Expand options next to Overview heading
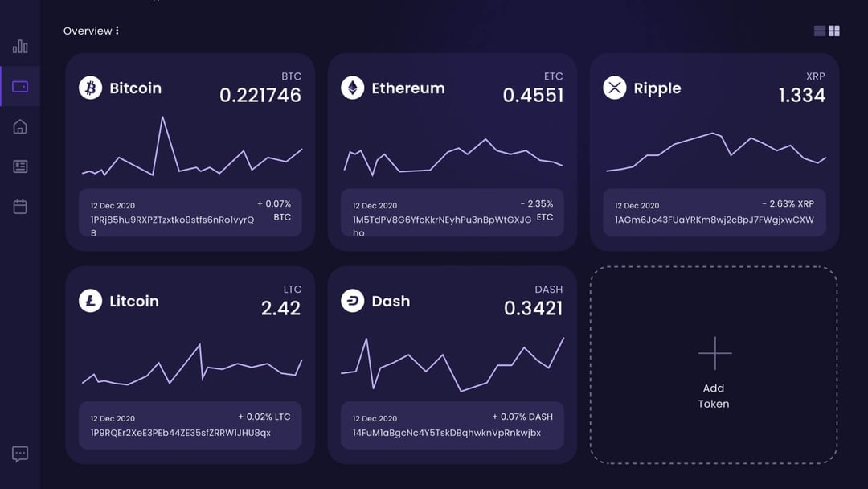Viewport: 868px width, 489px height. coord(117,30)
